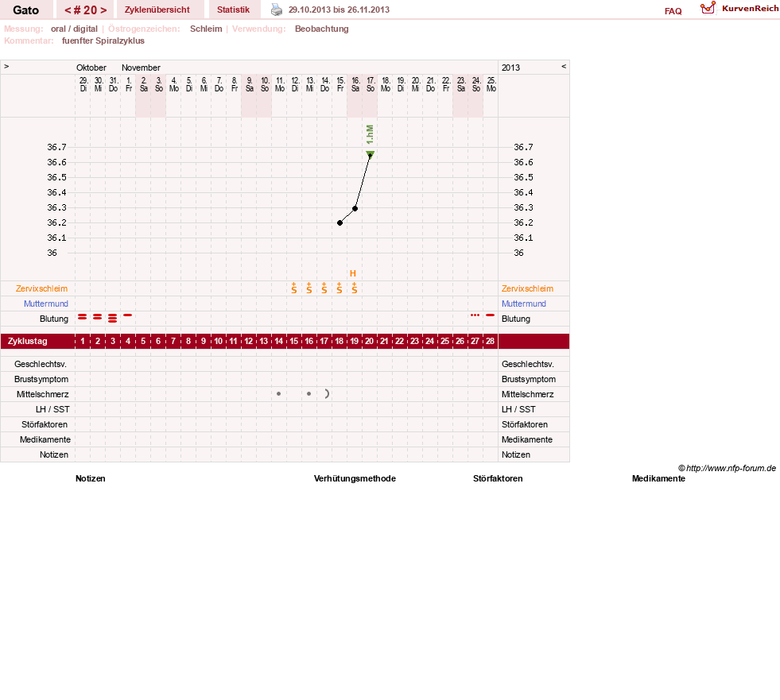This screenshot has width=780, height=700.
Task: Click the comment text fuenfter Spiralzyklus
Action: point(103,41)
